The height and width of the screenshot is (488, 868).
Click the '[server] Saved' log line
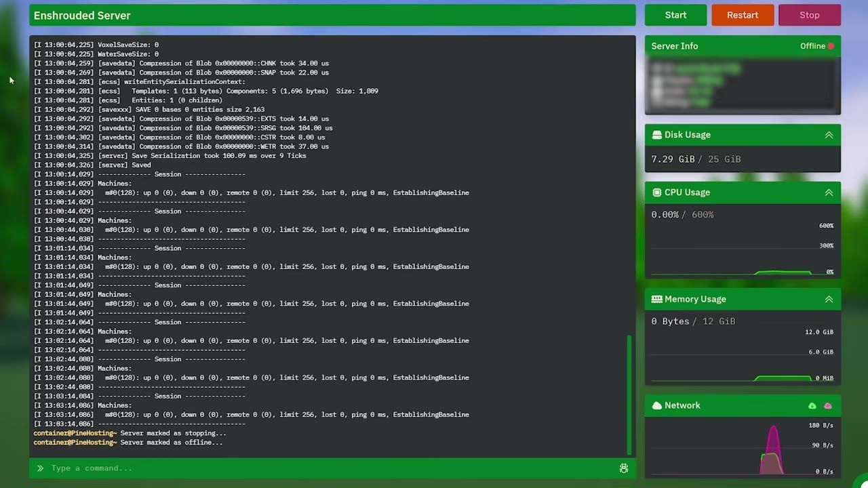[92, 165]
